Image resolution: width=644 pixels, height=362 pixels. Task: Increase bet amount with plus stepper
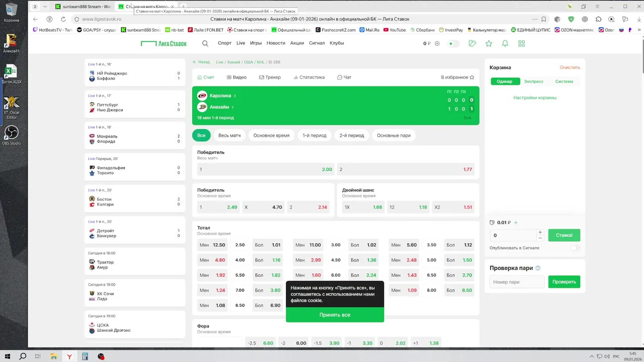(540, 232)
